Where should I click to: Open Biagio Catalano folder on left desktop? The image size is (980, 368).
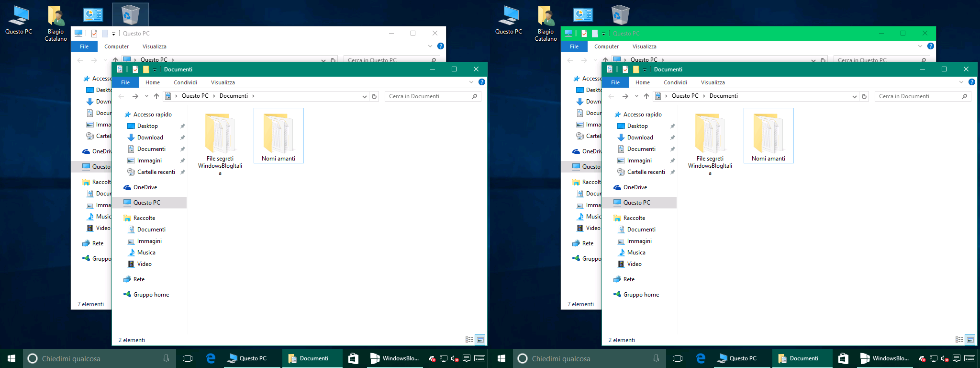point(56,23)
